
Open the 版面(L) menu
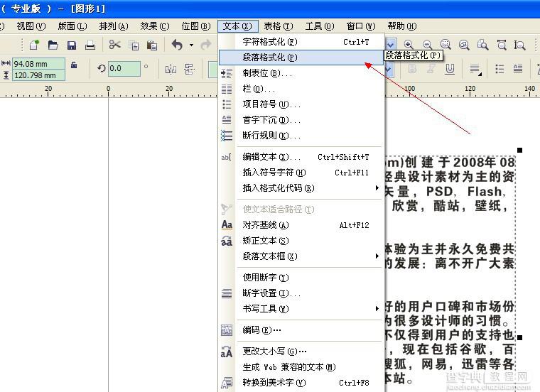coord(72,26)
